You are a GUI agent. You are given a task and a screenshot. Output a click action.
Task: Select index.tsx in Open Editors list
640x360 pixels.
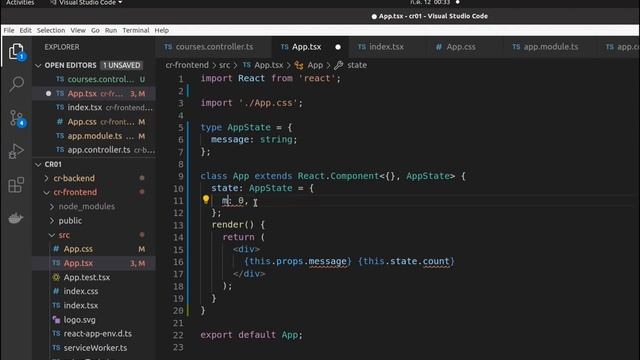pyautogui.click(x=94, y=107)
